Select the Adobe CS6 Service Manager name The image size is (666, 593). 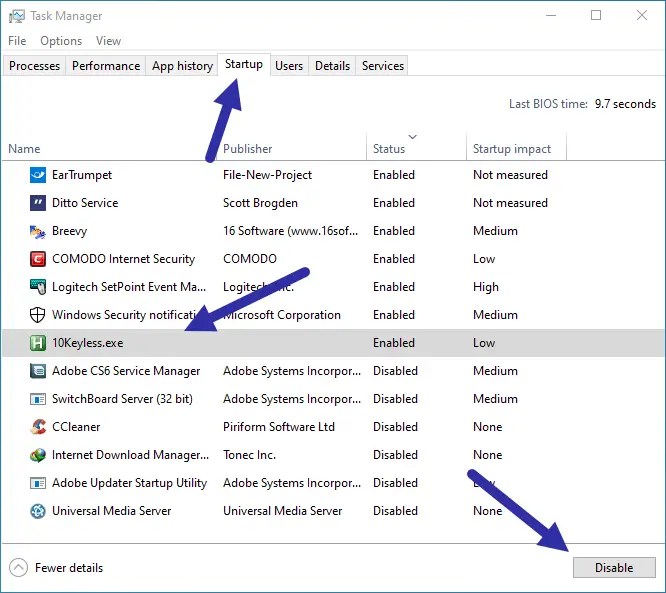click(126, 371)
